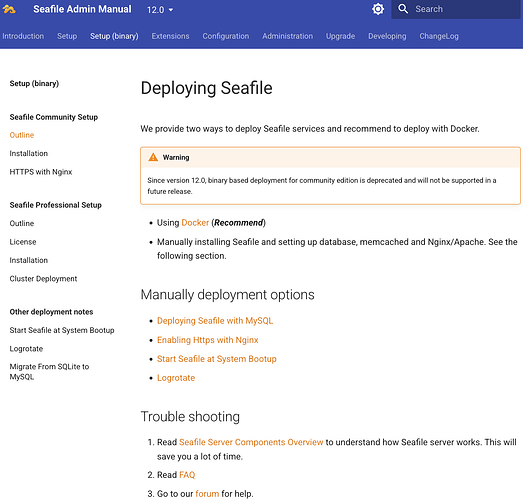Open Cluster Deployment sidebar item
The image size is (523, 500).
43,279
